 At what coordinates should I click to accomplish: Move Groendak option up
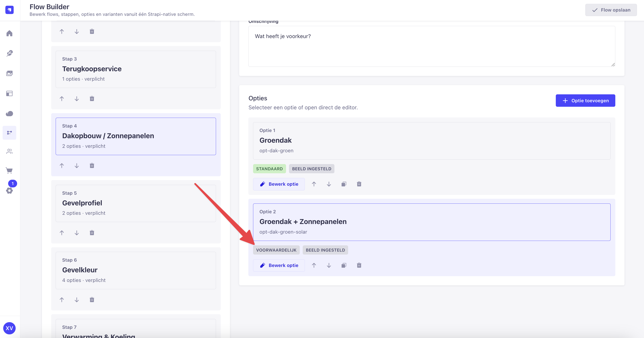pyautogui.click(x=314, y=184)
